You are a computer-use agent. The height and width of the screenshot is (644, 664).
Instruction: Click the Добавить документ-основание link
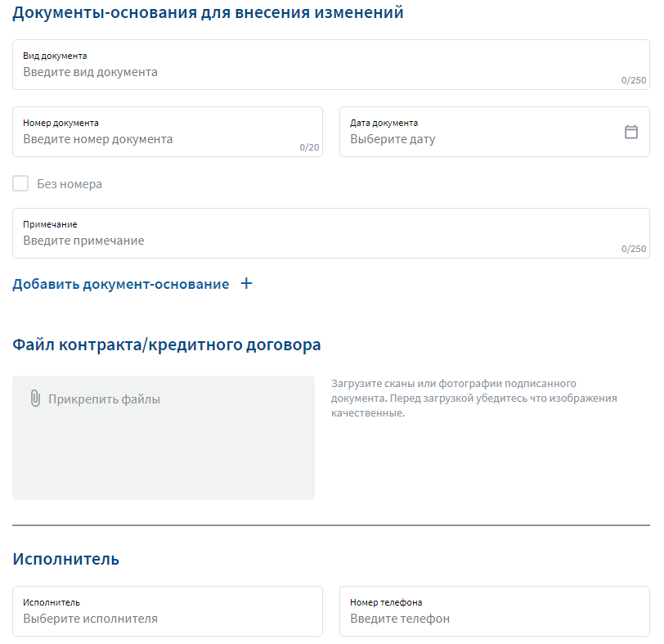[x=121, y=284]
